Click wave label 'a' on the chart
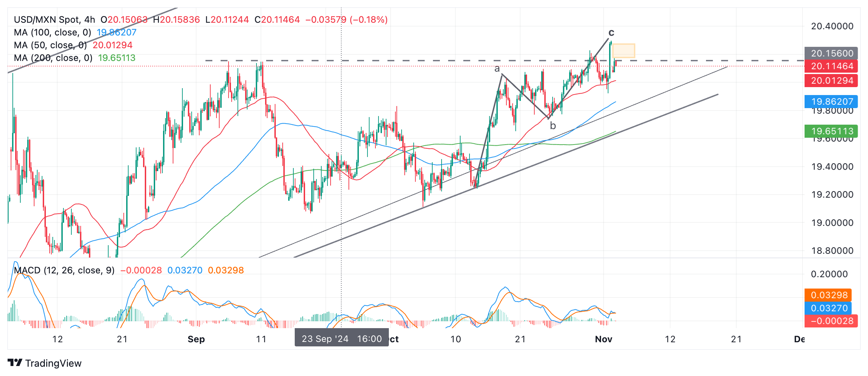Image resolution: width=868 pixels, height=376 pixels. pos(497,69)
